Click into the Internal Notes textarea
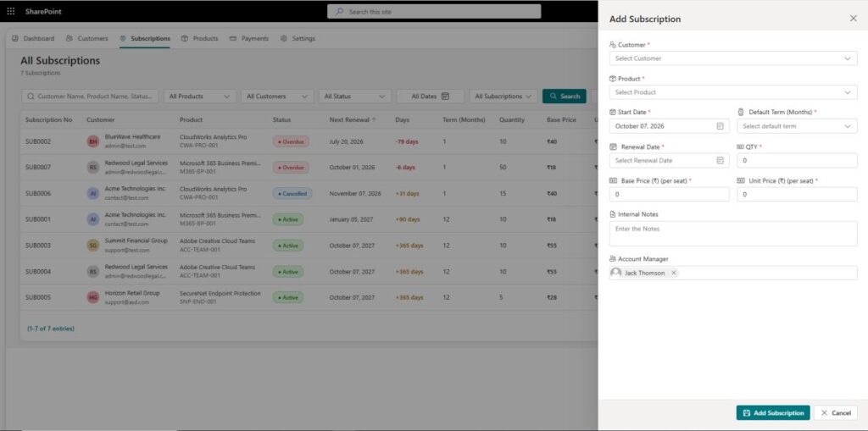The image size is (868, 431). coord(733,234)
